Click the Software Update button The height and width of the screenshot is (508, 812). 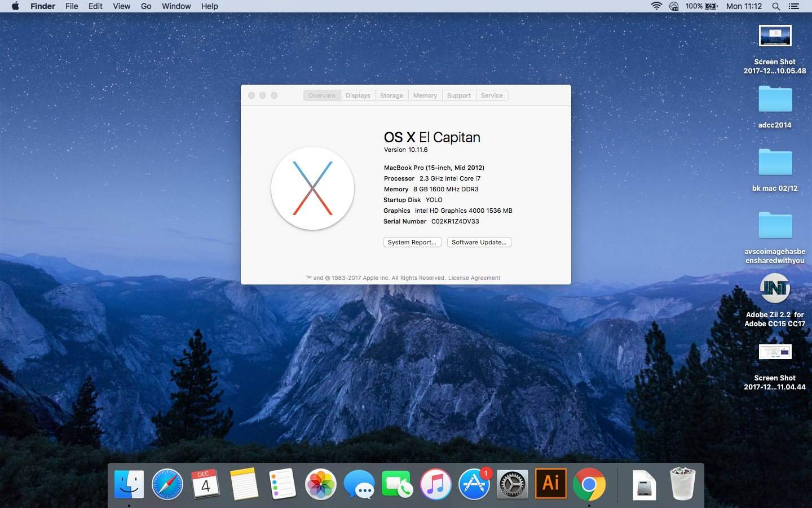[x=479, y=242]
